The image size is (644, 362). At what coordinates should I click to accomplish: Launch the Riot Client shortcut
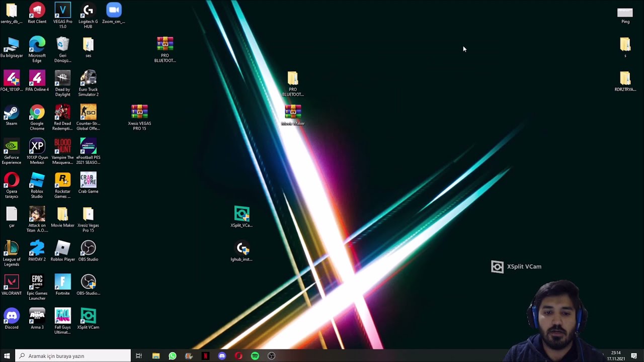37,14
